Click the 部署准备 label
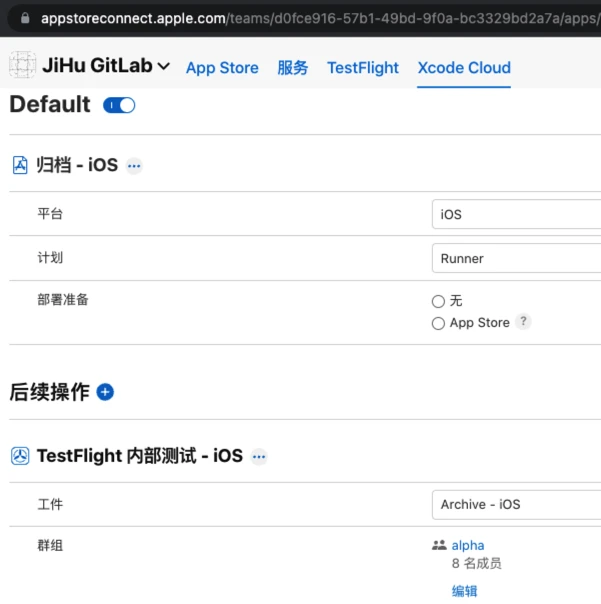The height and width of the screenshot is (604, 601). pyautogui.click(x=63, y=299)
